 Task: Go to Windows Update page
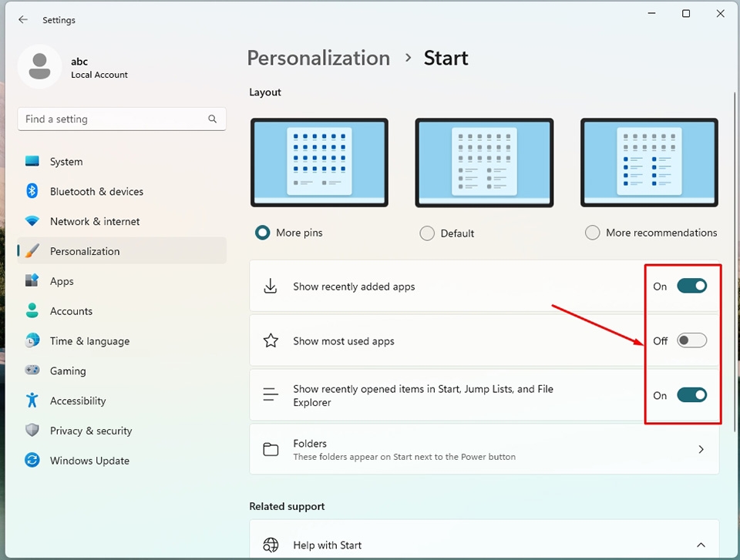point(122,460)
